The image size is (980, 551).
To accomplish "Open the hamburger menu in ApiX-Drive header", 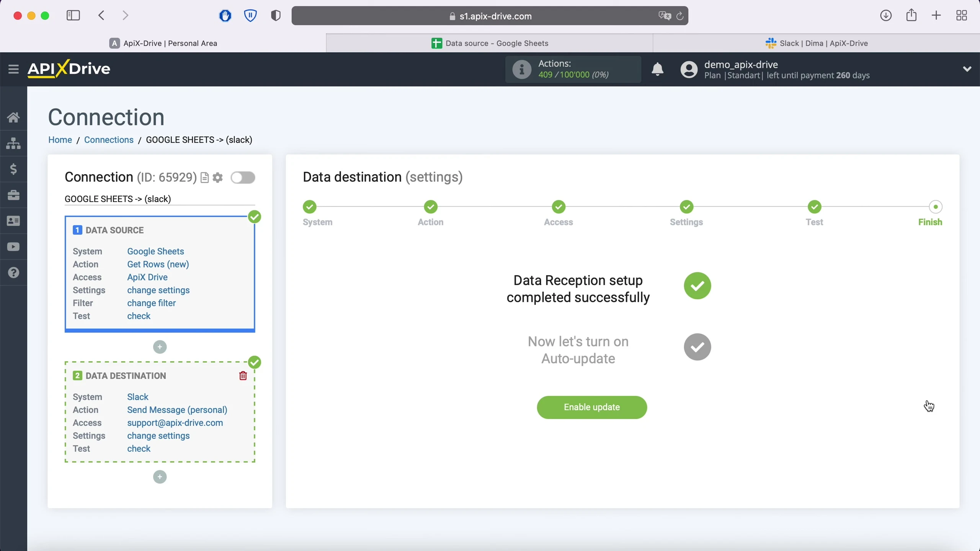I will pos(13,69).
